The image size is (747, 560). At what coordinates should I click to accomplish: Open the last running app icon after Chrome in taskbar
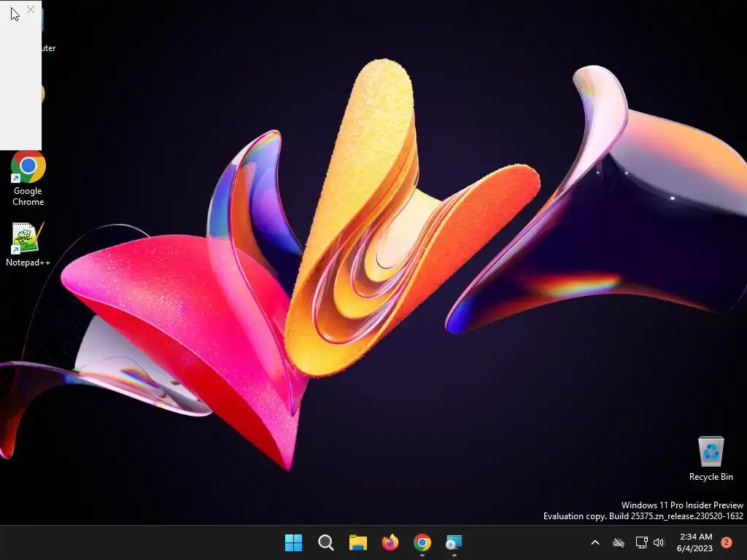(454, 542)
